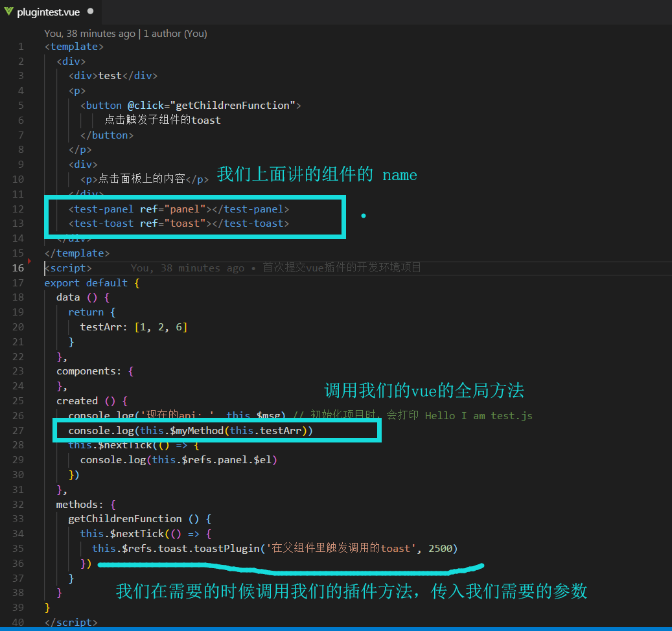Click the opening script tag on line 16
The height and width of the screenshot is (631, 672).
point(67,268)
